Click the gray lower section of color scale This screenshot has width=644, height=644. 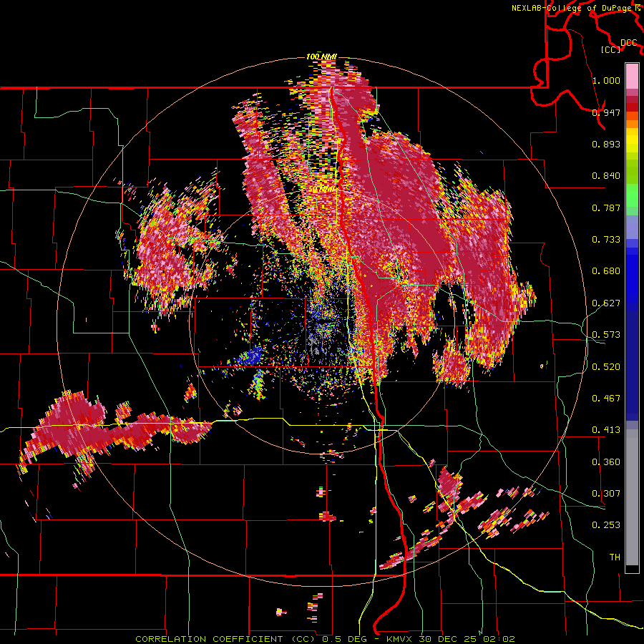pyautogui.click(x=632, y=497)
